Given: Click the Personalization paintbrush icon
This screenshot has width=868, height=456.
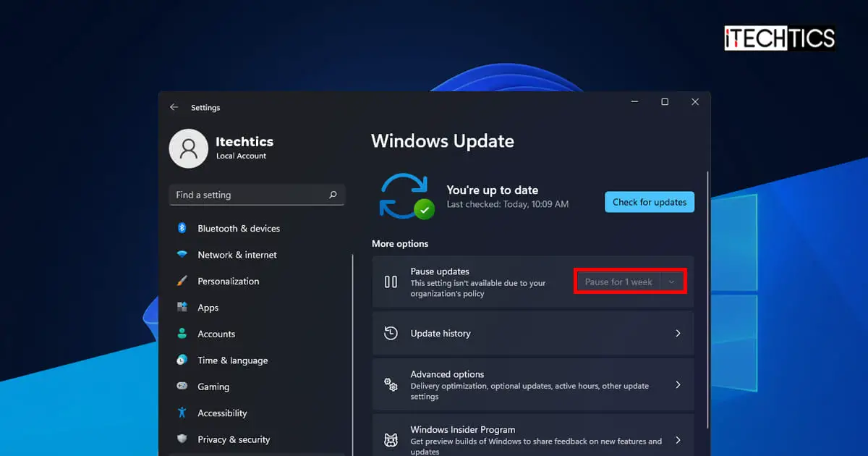Looking at the screenshot, I should pos(182,281).
